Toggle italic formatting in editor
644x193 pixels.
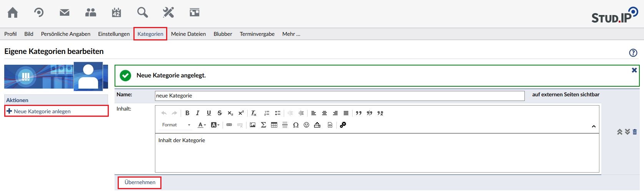198,113
